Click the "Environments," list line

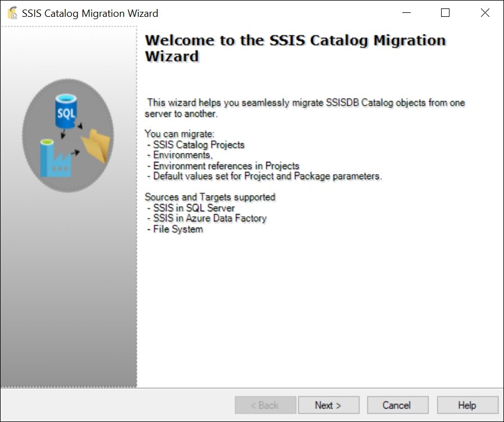pos(183,155)
